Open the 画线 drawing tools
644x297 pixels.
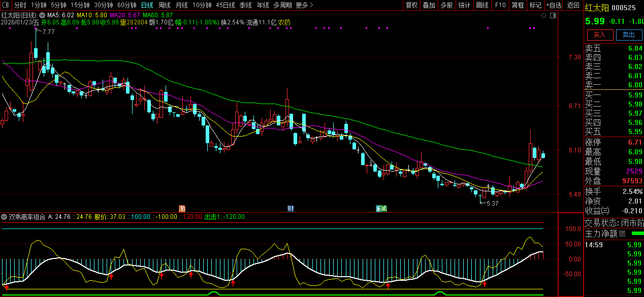coord(482,5)
